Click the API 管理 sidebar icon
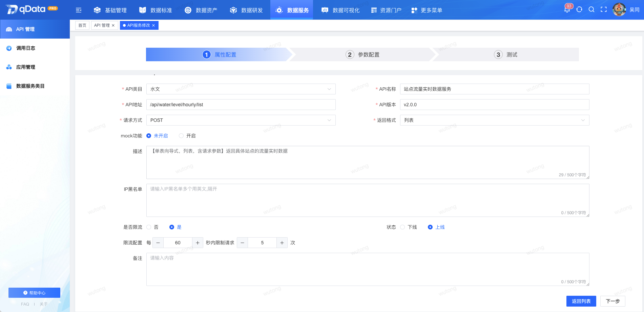 click(9, 29)
